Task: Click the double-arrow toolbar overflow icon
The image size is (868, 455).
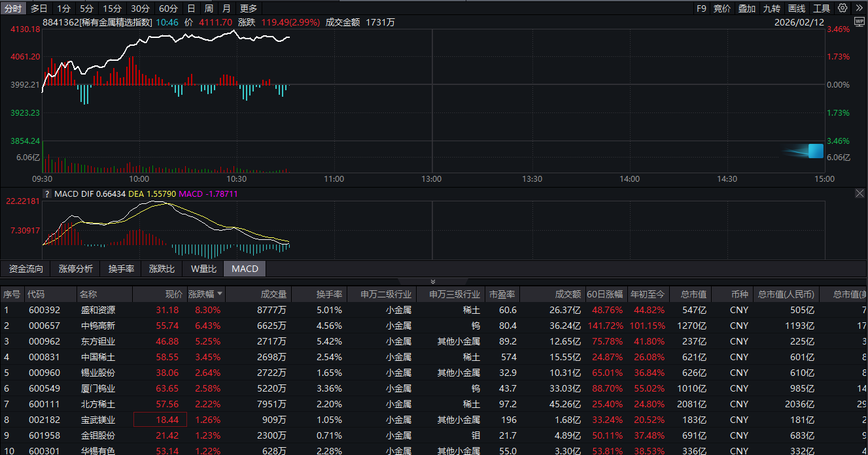Action: (859, 8)
